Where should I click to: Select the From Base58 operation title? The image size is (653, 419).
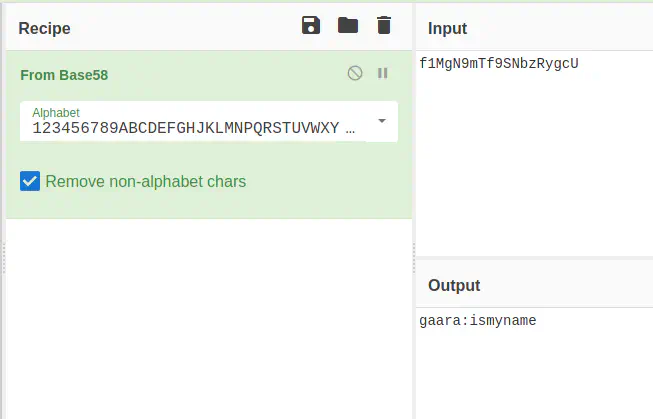tap(64, 75)
